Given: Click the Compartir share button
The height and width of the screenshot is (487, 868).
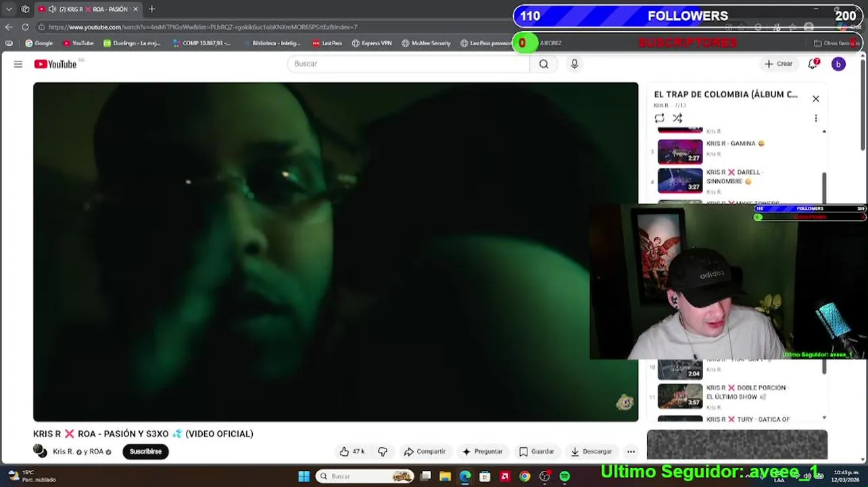Looking at the screenshot, I should (425, 451).
